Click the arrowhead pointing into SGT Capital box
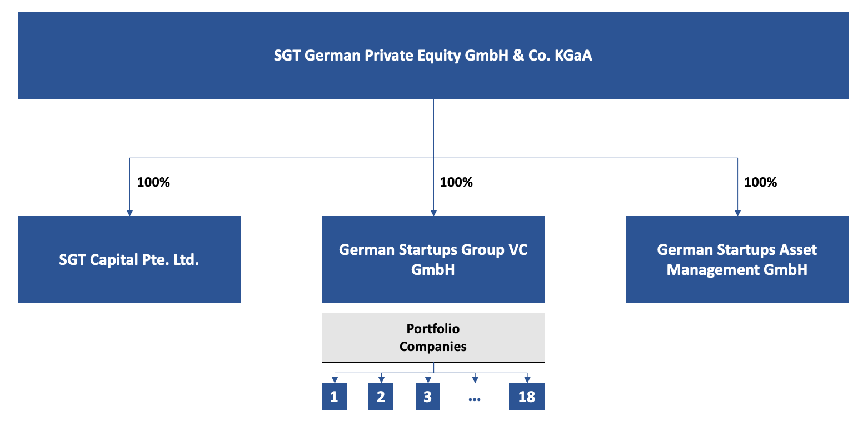Screen dimensions: 868x421 tap(129, 213)
